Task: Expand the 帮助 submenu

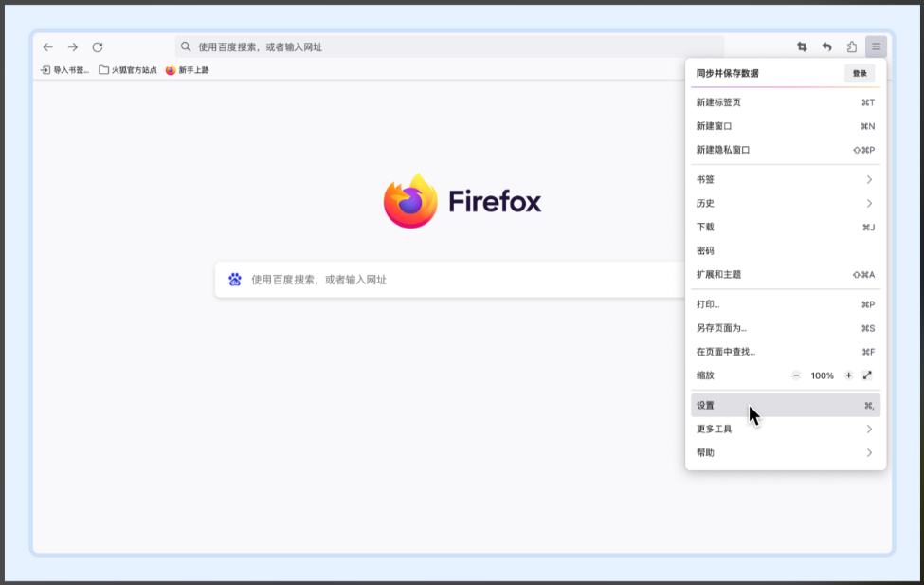Action: [786, 452]
